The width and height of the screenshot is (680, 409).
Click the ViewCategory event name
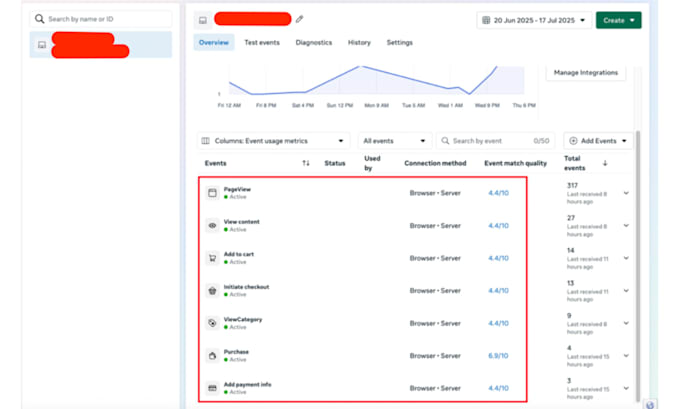pyautogui.click(x=243, y=319)
